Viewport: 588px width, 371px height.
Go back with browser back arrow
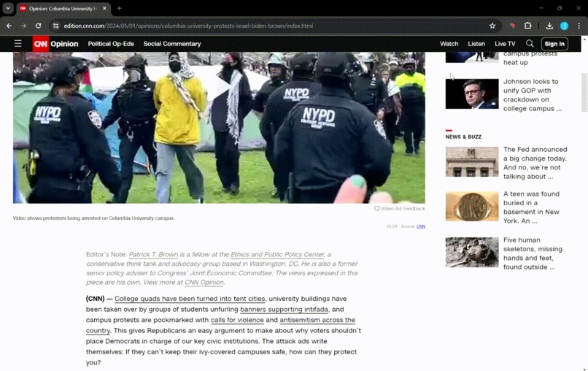point(9,26)
